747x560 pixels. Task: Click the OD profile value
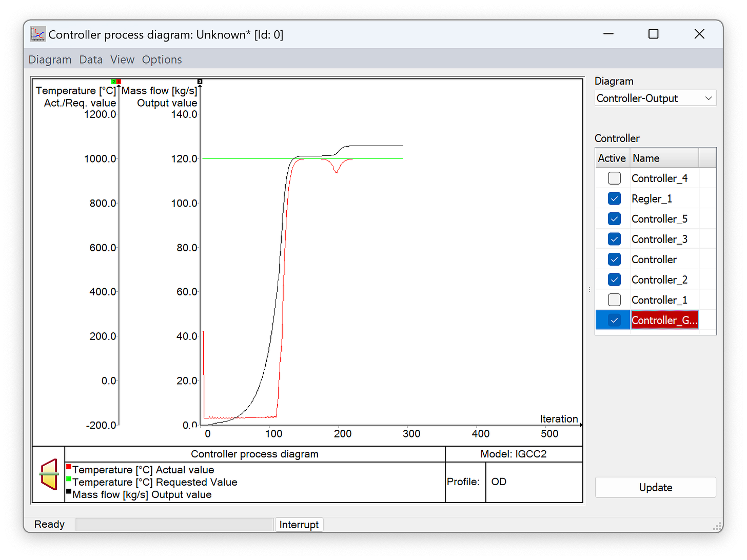point(499,482)
